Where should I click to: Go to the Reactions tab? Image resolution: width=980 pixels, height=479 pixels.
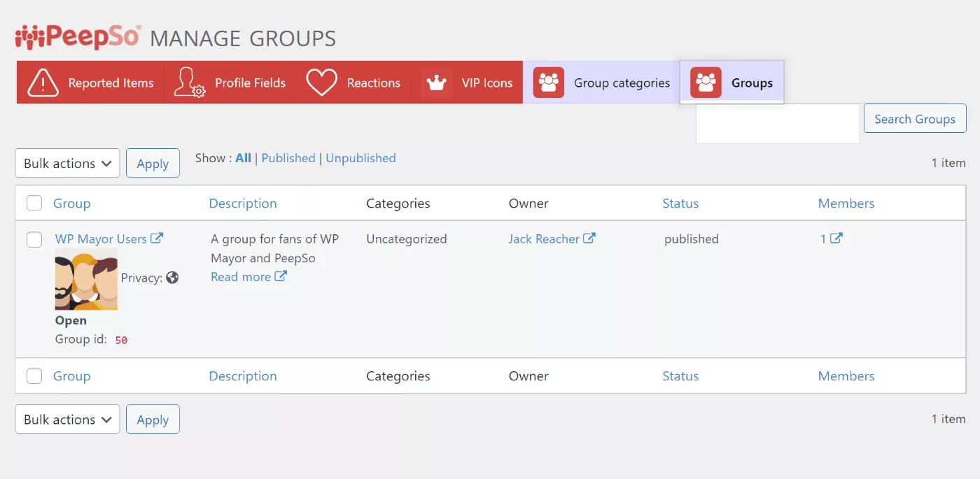tap(353, 83)
